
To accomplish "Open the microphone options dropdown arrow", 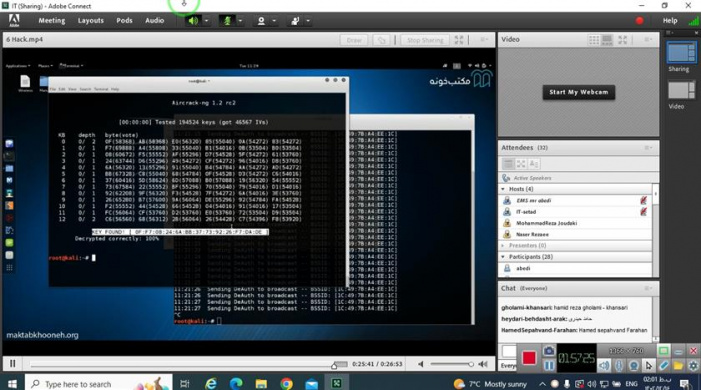I will click(x=240, y=21).
